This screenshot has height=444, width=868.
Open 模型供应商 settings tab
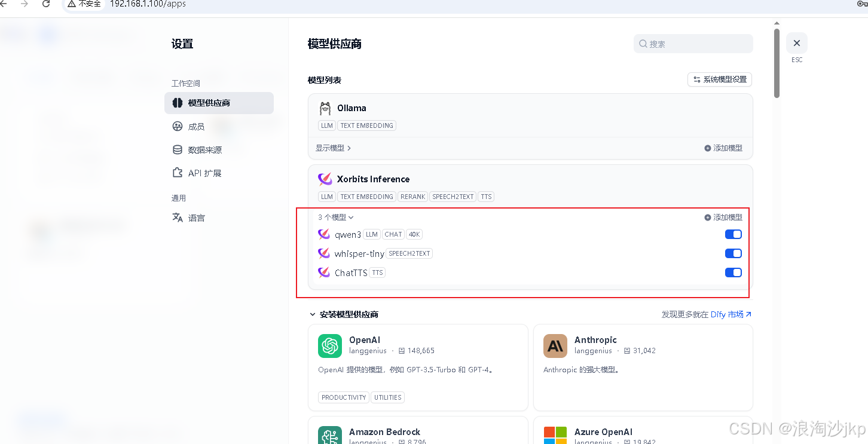coord(219,103)
